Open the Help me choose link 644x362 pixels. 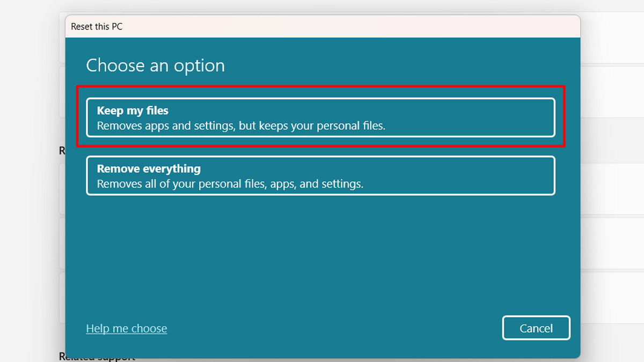[126, 328]
